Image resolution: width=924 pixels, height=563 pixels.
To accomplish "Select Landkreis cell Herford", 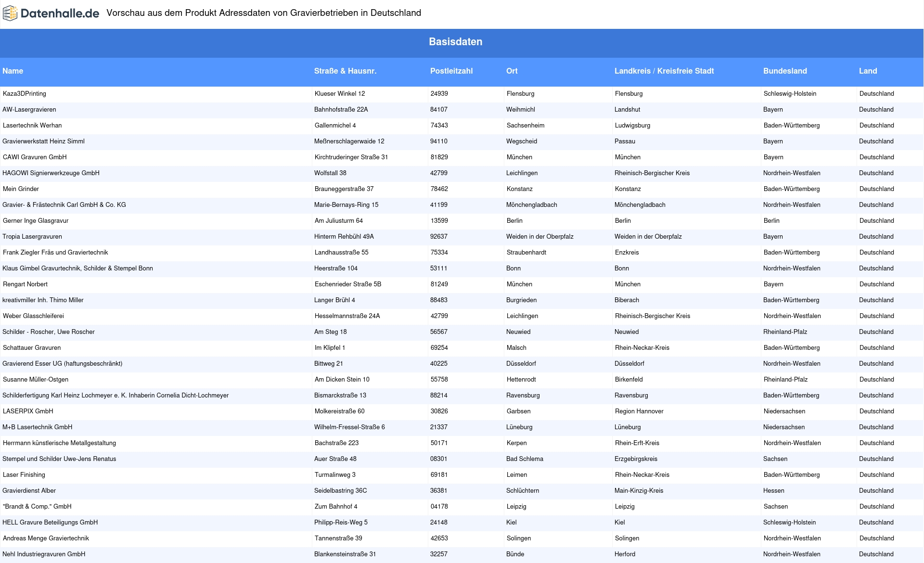I will point(625,554).
